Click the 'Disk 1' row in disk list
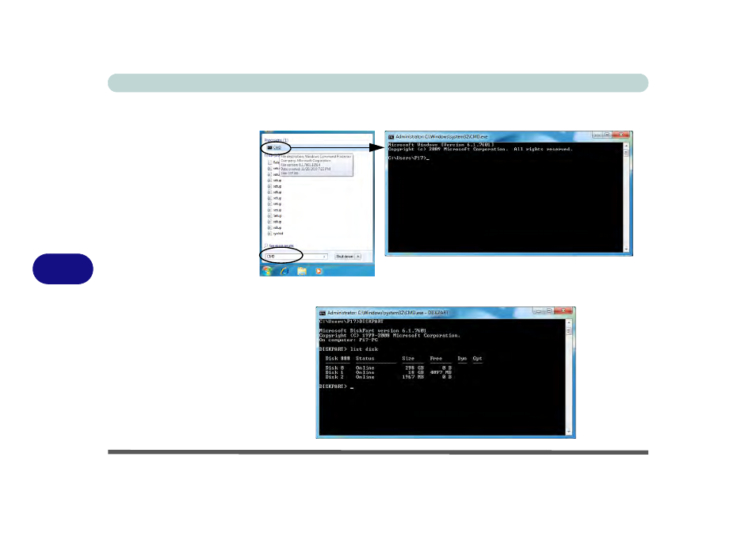Screen dimensions: 756x533 point(388,372)
